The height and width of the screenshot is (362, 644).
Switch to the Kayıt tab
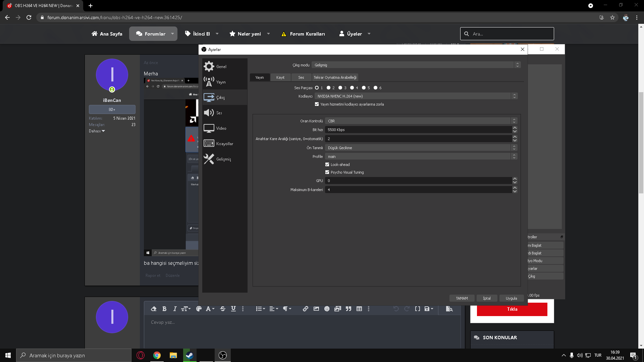(x=280, y=77)
